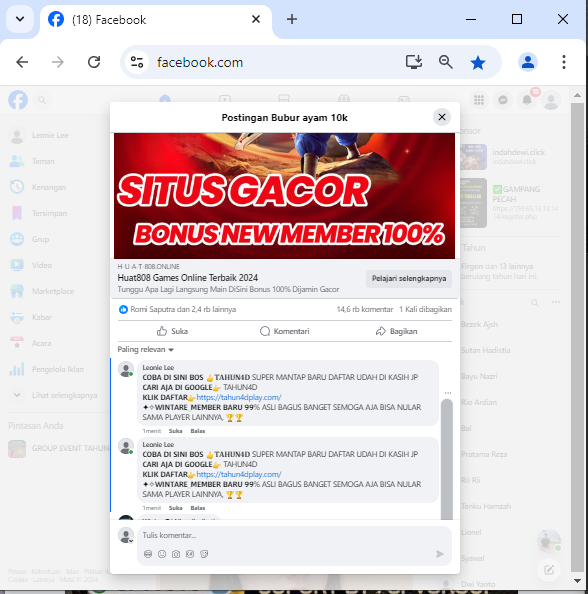Close the Postingan Bubur ayam 10k dialog
Screen dimensions: 588x594
coord(442,117)
